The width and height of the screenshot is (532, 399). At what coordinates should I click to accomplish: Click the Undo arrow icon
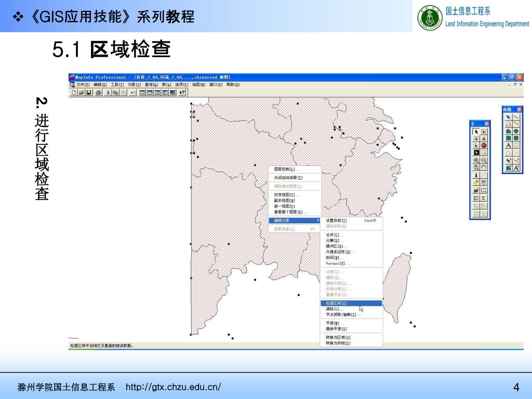point(132,92)
